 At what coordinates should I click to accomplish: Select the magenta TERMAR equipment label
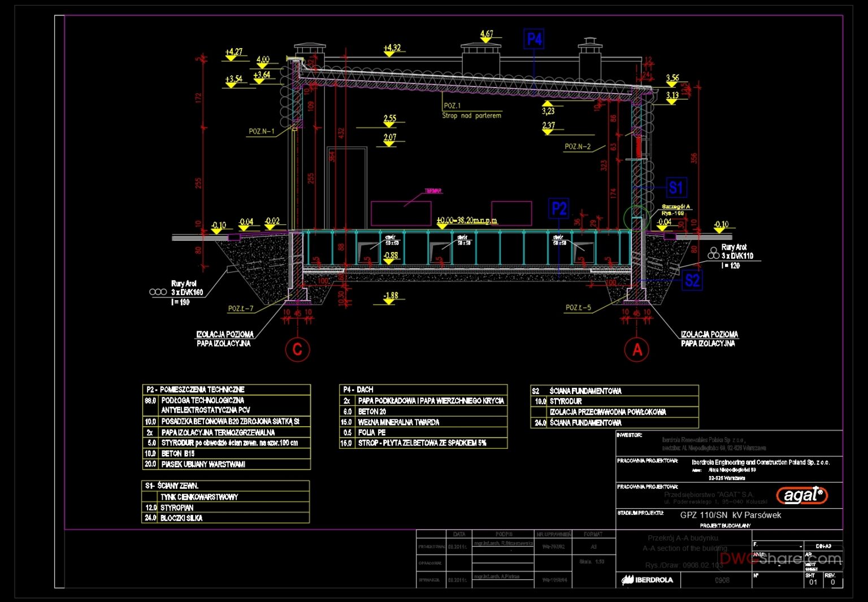coord(433,190)
